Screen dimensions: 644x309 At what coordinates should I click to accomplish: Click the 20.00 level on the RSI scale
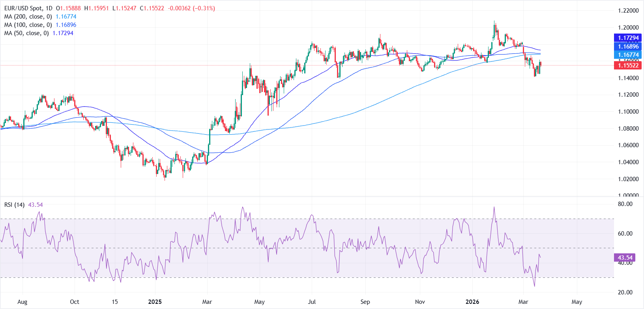[x=625, y=292]
